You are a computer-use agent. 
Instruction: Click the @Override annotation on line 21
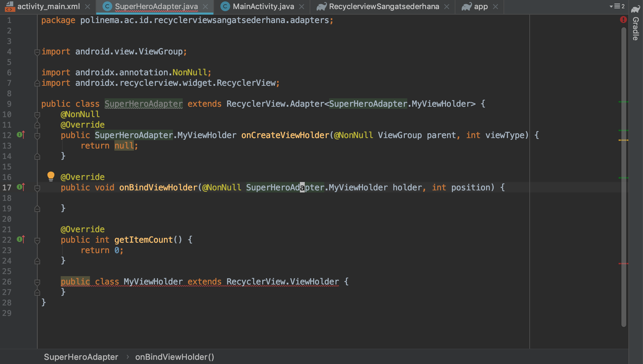pos(83,229)
